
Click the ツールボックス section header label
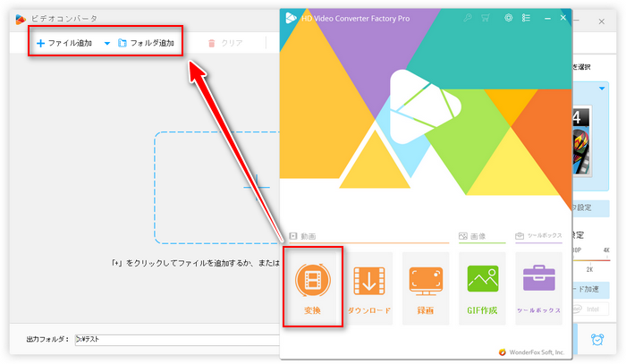545,235
